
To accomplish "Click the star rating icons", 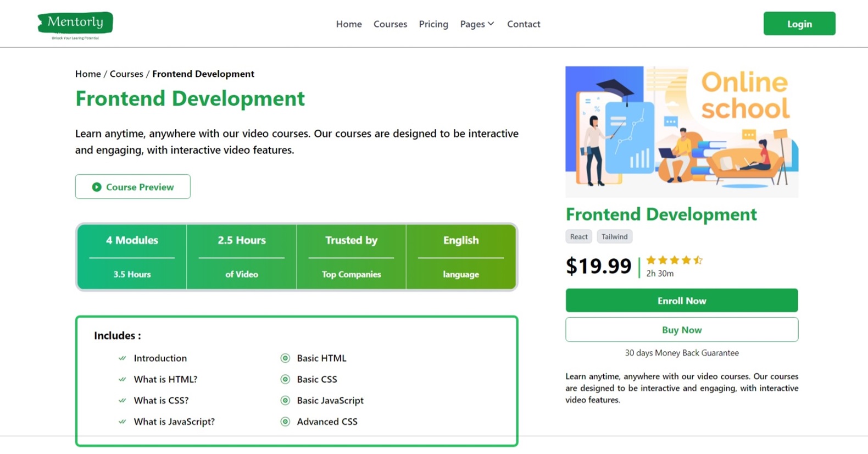I will click(674, 260).
